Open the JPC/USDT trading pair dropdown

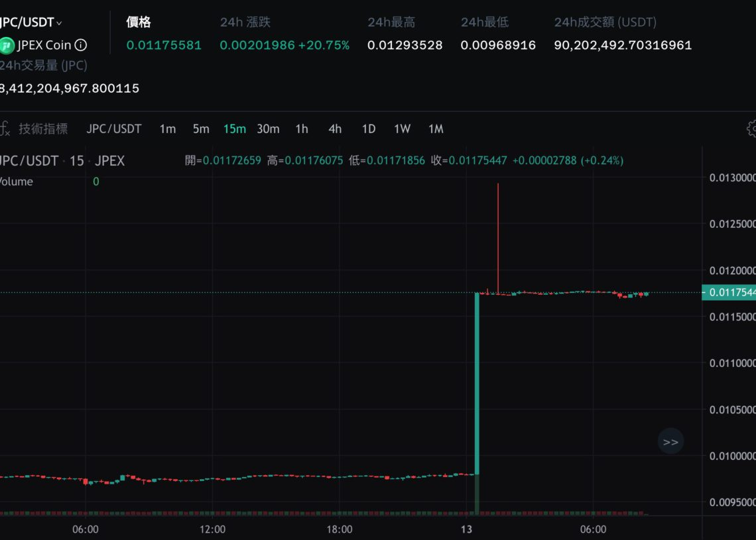pyautogui.click(x=31, y=23)
